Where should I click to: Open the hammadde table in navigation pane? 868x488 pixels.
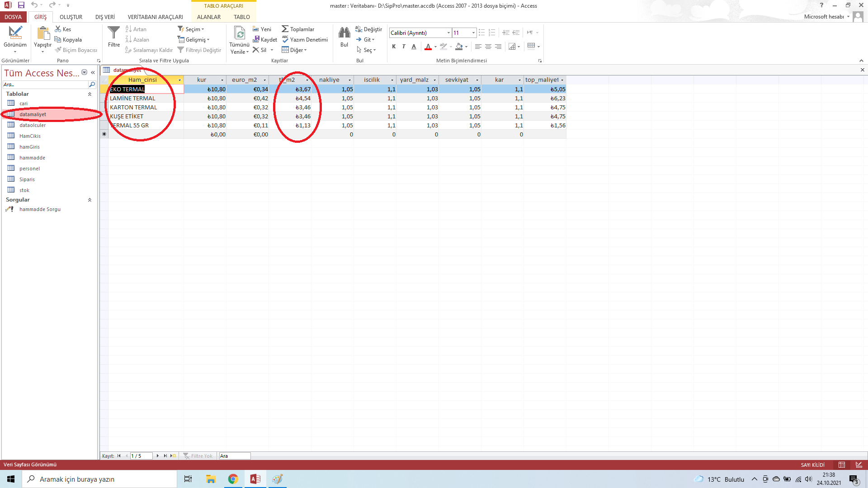point(32,158)
